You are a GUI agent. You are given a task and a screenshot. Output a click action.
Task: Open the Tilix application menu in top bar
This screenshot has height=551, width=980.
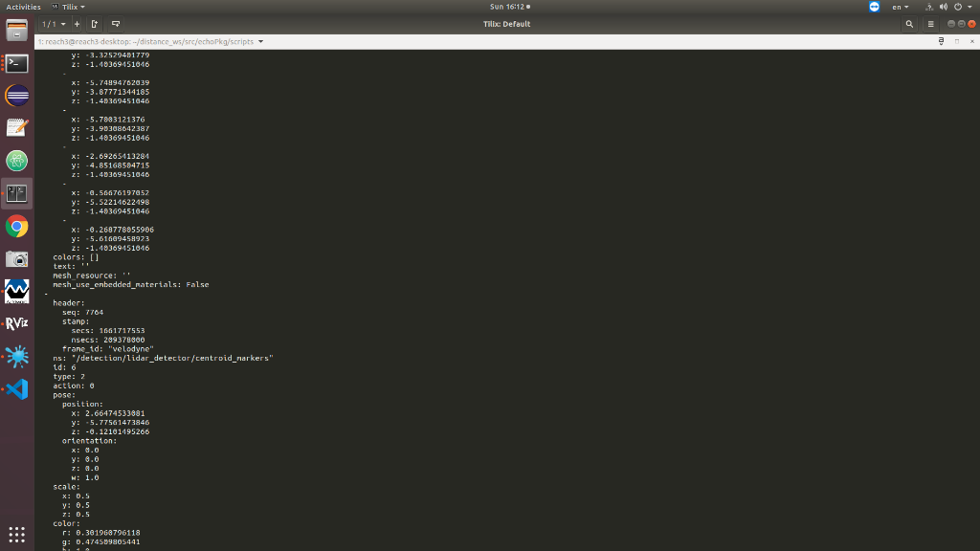pyautogui.click(x=68, y=7)
